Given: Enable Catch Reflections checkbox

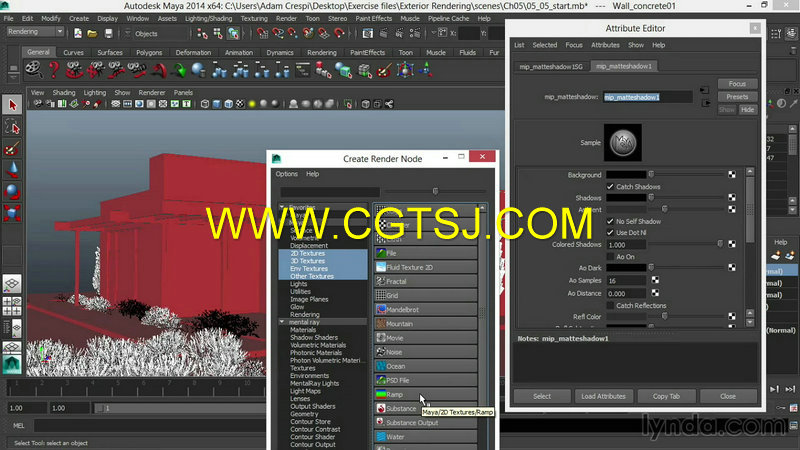Looking at the screenshot, I should (x=610, y=306).
